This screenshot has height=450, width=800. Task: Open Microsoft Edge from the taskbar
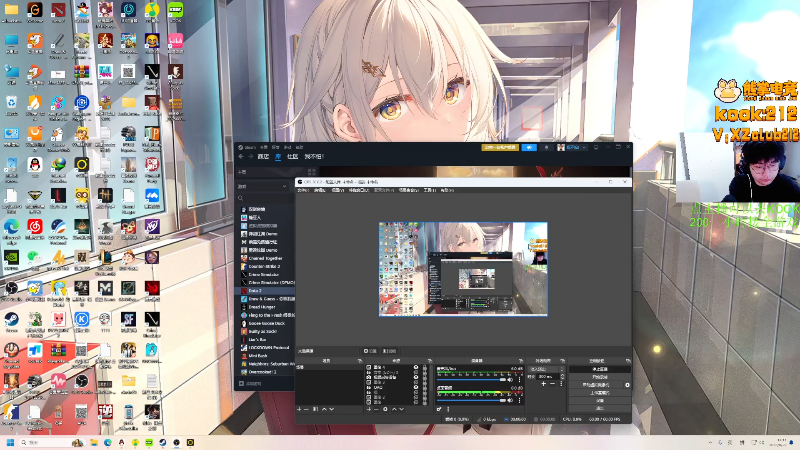[108, 442]
